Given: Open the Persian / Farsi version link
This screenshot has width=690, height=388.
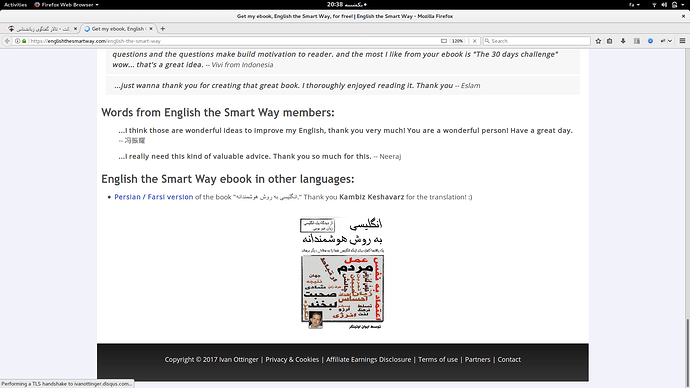Looking at the screenshot, I should click(154, 197).
